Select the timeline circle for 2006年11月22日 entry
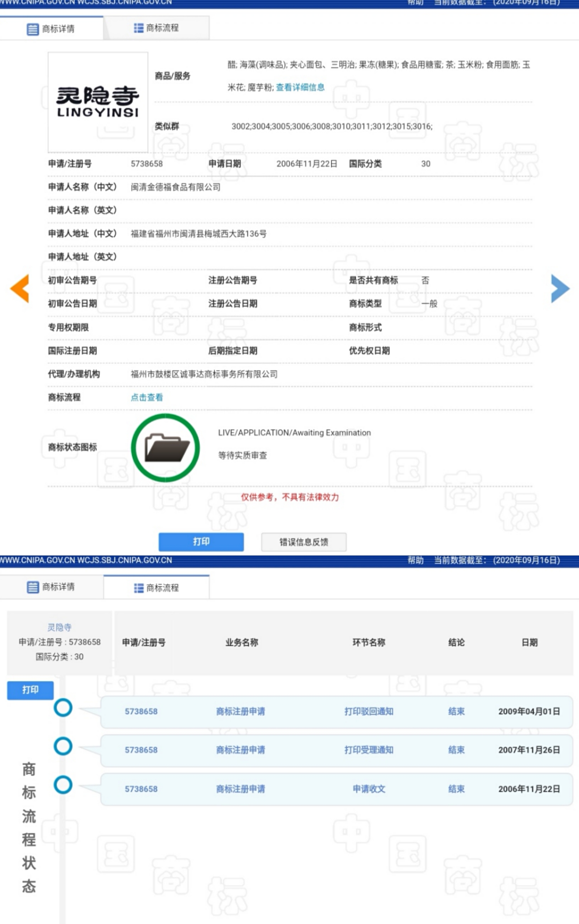The height and width of the screenshot is (924, 579). tap(63, 785)
